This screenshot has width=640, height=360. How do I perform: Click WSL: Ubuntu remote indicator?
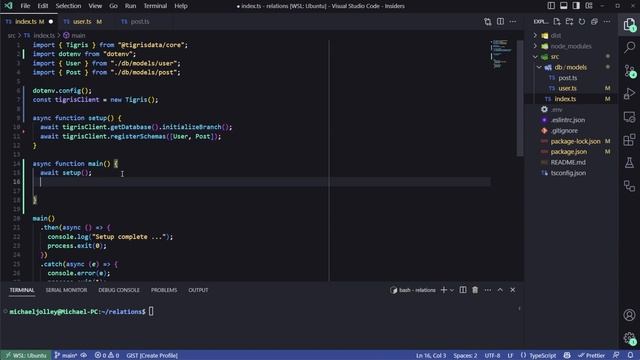coord(25,355)
